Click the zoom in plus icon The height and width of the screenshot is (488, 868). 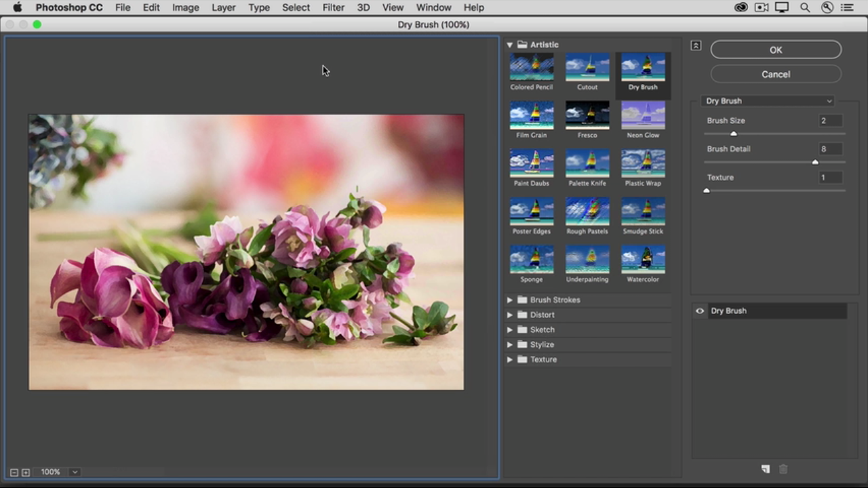[x=26, y=472]
